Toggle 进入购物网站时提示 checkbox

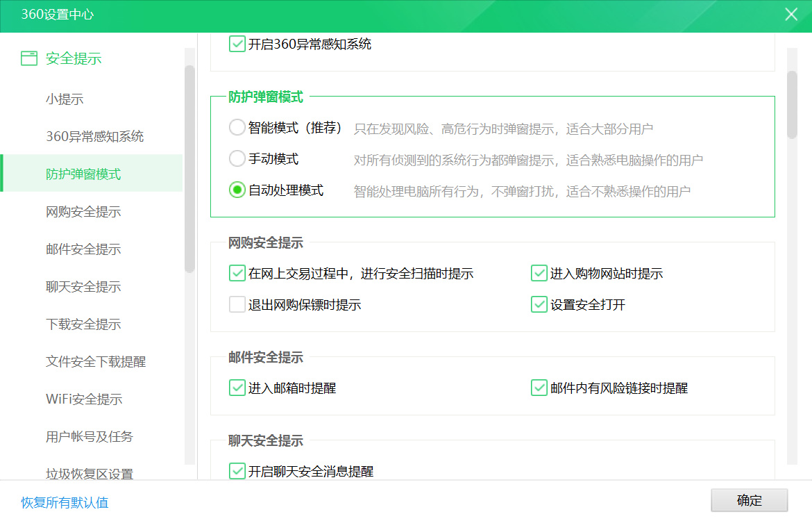click(539, 273)
